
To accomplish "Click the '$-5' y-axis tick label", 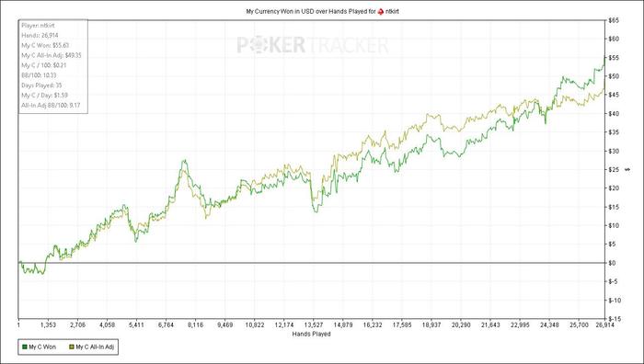I will [x=614, y=281].
